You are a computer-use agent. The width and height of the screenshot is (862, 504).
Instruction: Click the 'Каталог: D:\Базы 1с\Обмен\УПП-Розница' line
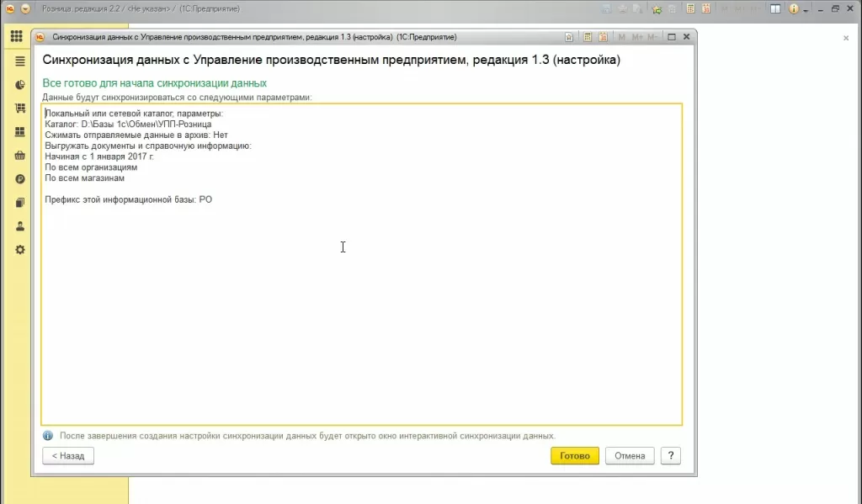[128, 125]
